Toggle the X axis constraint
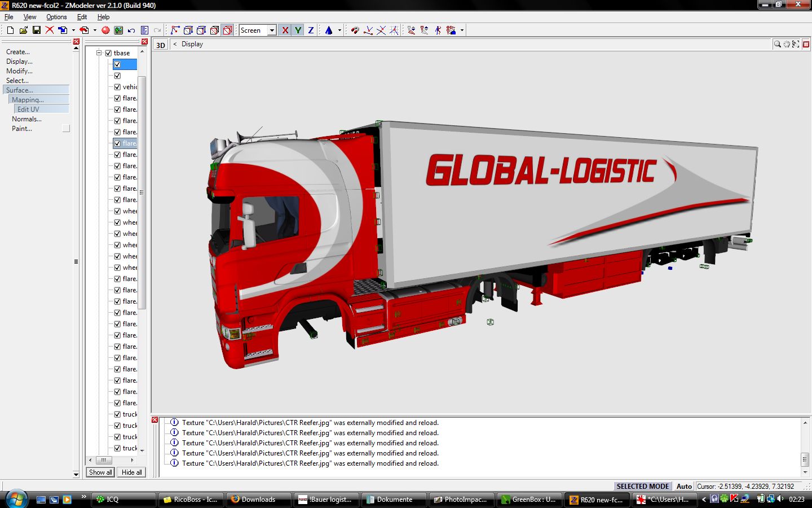Viewport: 812px width, 508px height. (x=285, y=30)
